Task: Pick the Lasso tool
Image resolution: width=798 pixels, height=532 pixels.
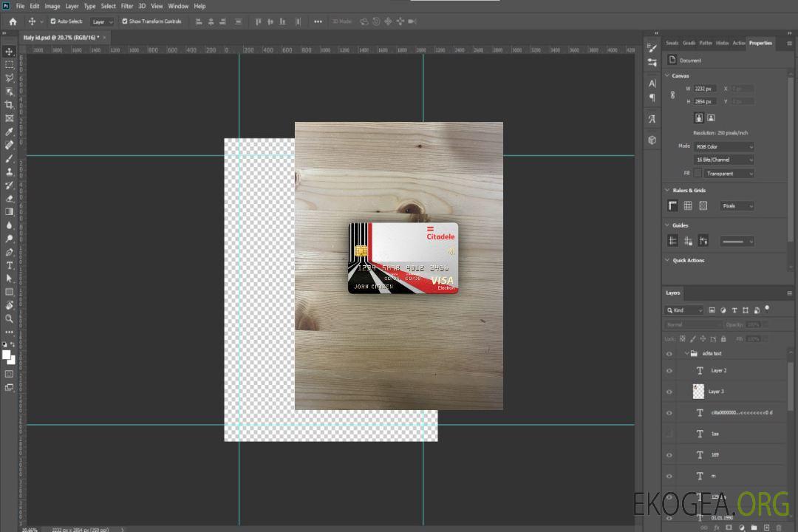Action: [10, 78]
